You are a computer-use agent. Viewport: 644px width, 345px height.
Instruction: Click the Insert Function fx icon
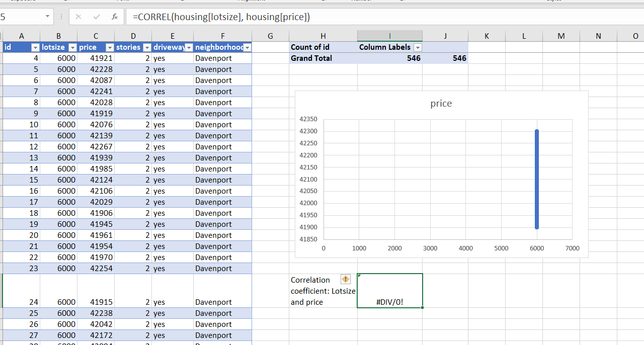click(115, 17)
